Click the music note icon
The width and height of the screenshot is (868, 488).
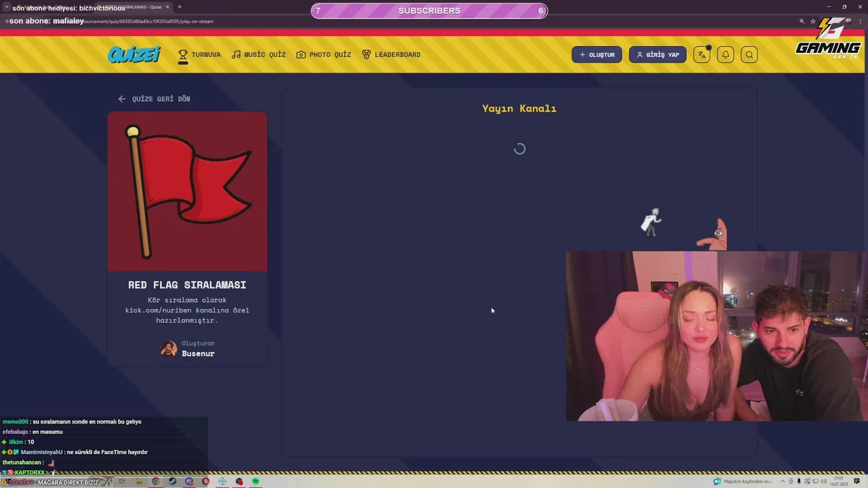[236, 55]
